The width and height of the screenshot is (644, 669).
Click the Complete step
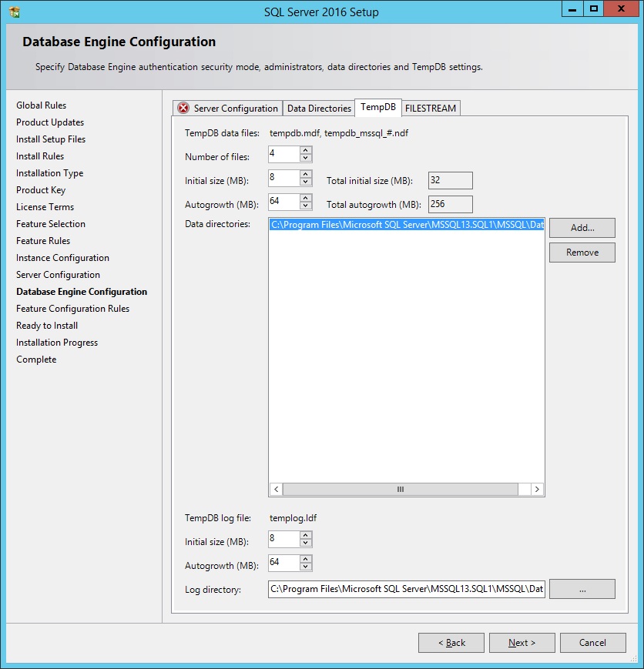36,360
